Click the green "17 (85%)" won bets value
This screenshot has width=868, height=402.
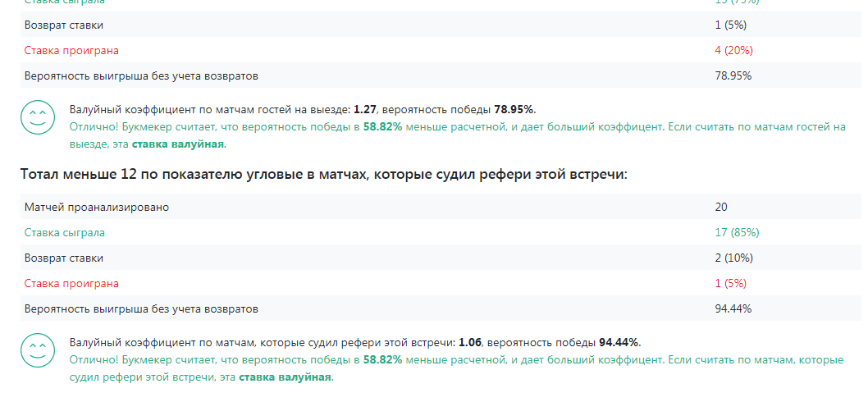pyautogui.click(x=737, y=232)
